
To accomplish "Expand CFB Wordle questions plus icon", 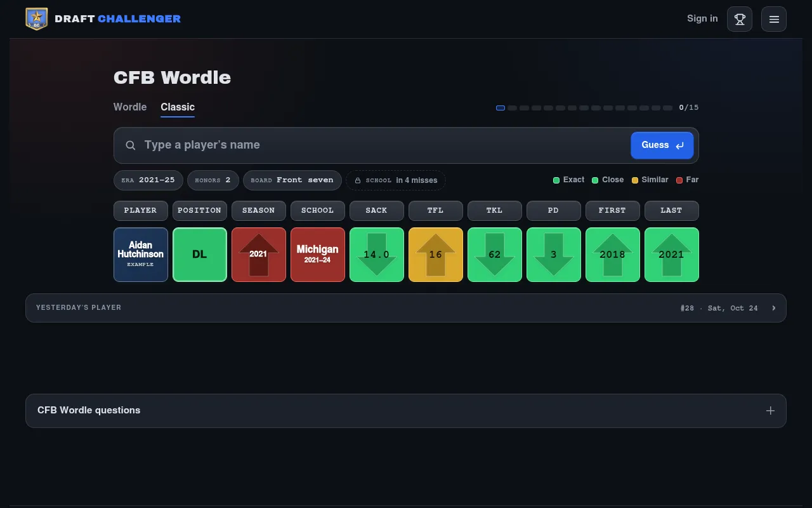I will click(770, 411).
